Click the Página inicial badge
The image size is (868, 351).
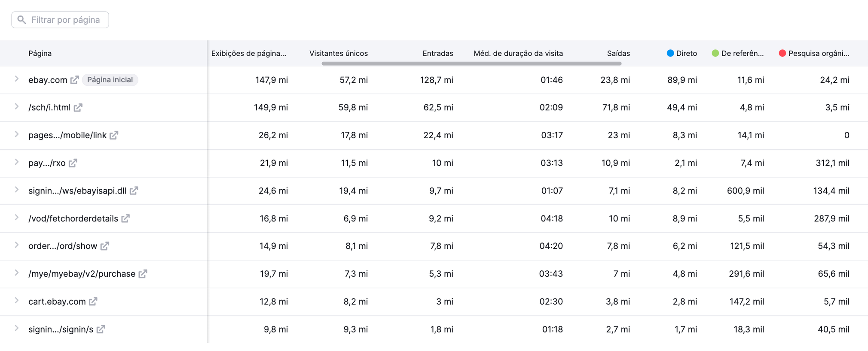point(110,80)
